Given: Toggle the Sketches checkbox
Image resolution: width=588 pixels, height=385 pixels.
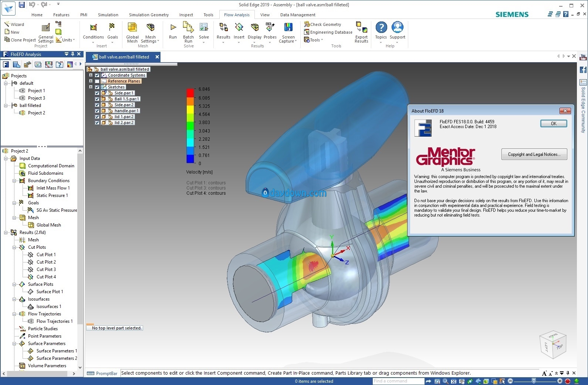Looking at the screenshot, I should tap(97, 87).
